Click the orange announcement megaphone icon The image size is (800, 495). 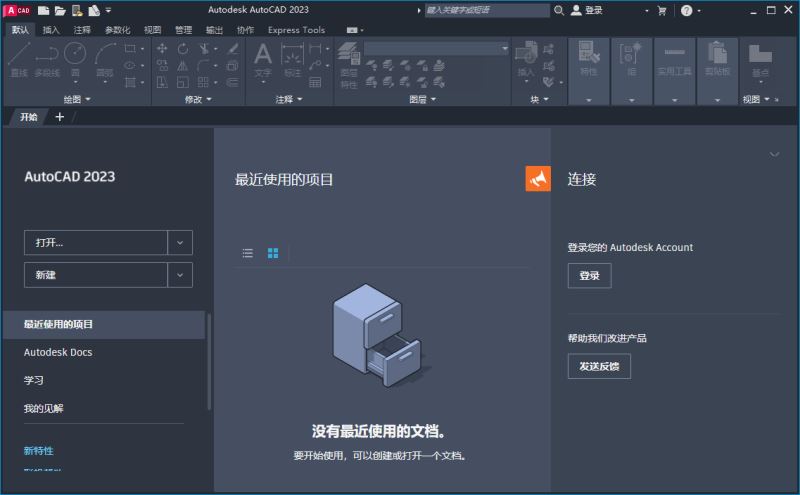(538, 179)
